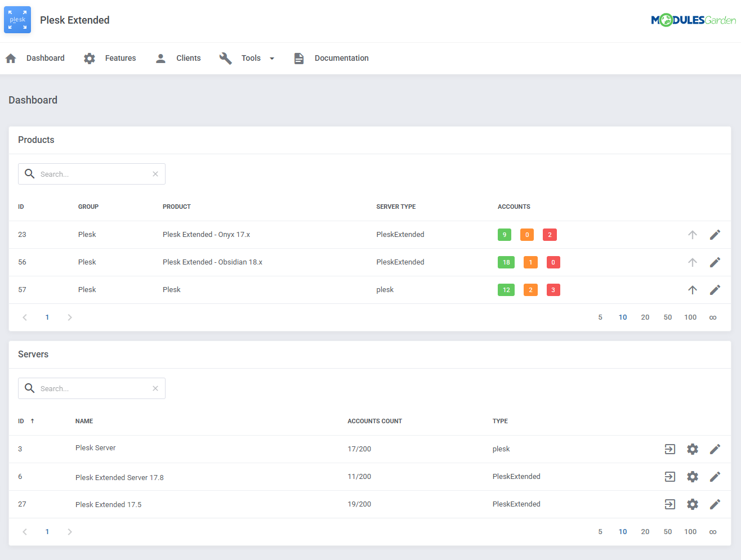Viewport: 741px width, 560px height.
Task: Click the ModulesGarden logo
Action: click(x=694, y=19)
